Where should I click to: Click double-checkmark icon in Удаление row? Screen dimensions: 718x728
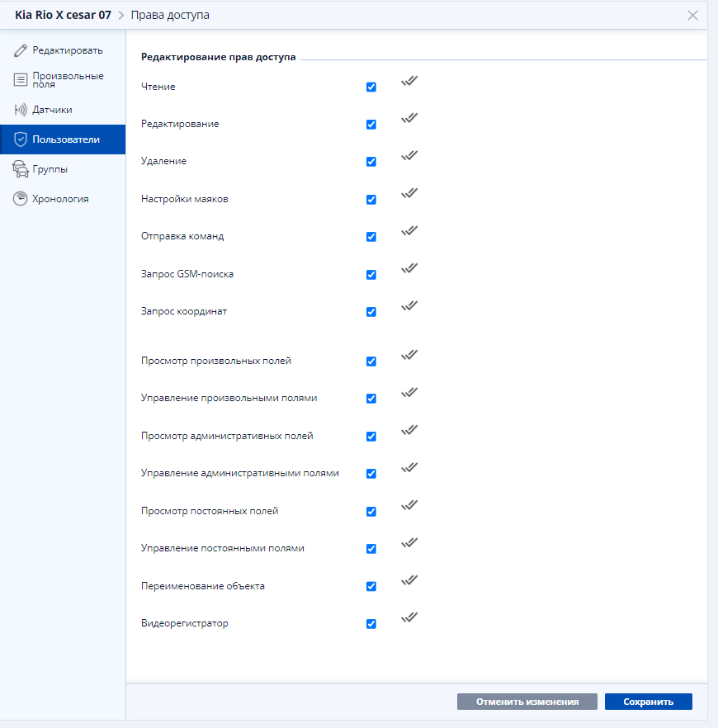point(409,155)
